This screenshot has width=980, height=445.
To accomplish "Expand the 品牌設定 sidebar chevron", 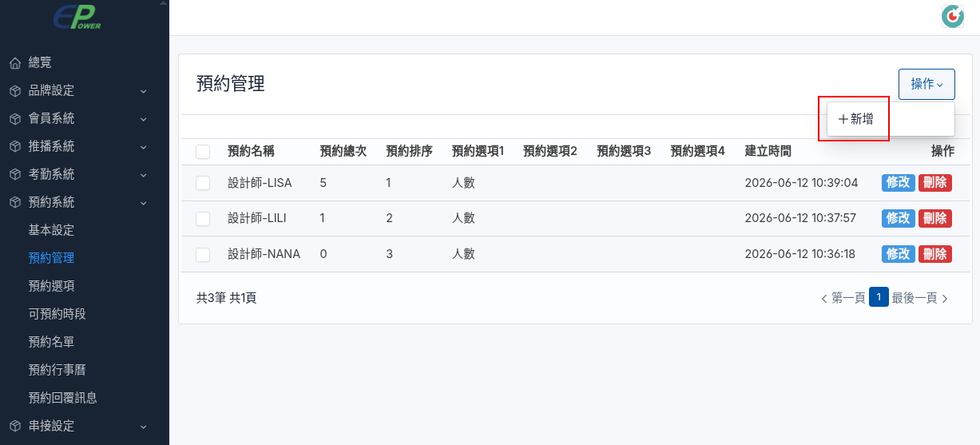I will pyautogui.click(x=144, y=91).
